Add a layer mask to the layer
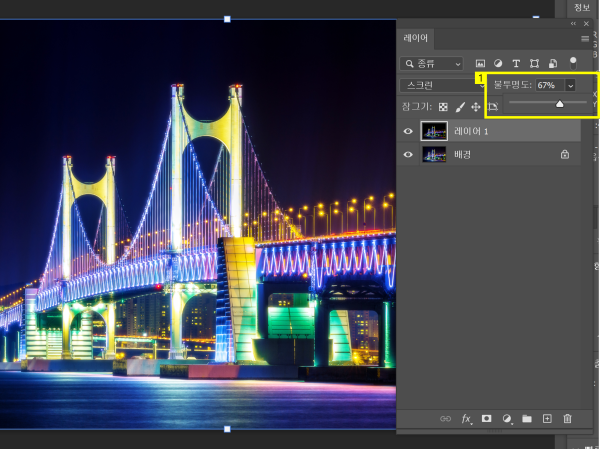 pyautogui.click(x=487, y=419)
